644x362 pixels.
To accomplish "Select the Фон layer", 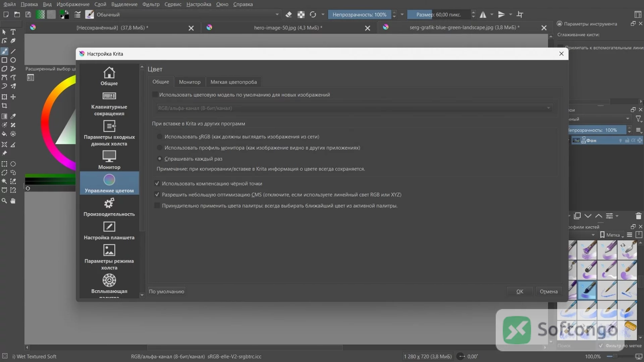I will tap(606, 140).
